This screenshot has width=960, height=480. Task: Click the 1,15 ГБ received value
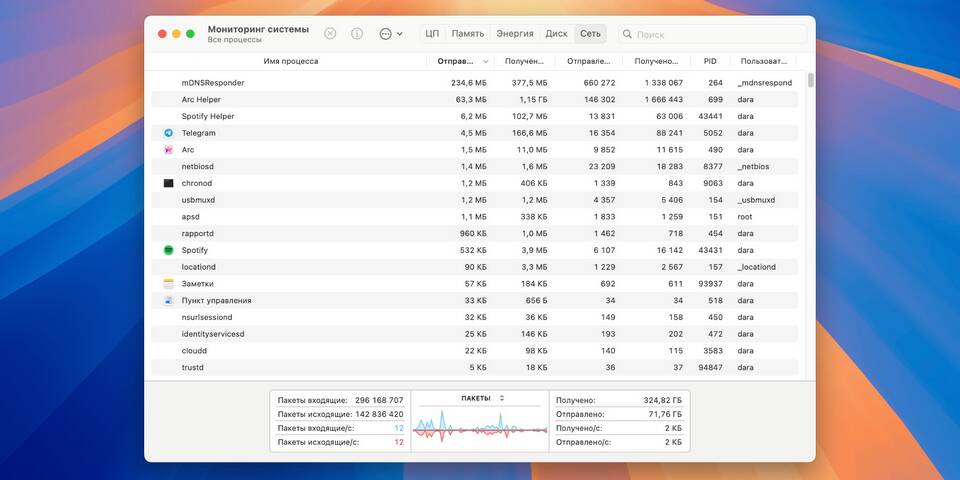tap(533, 99)
